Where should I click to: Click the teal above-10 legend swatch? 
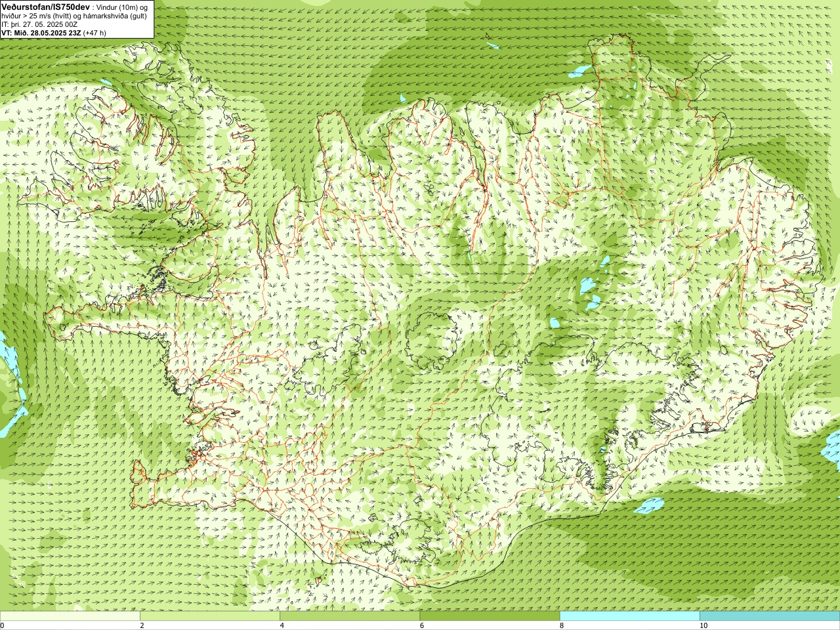pos(770,616)
